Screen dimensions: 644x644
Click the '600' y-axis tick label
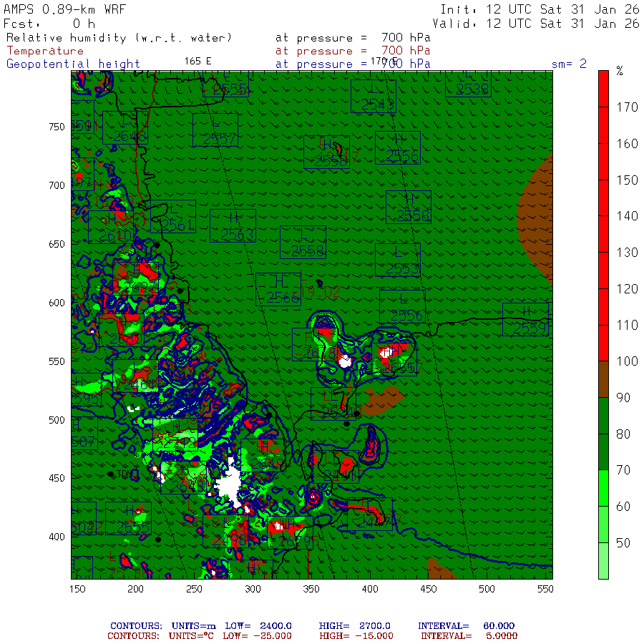[57, 303]
